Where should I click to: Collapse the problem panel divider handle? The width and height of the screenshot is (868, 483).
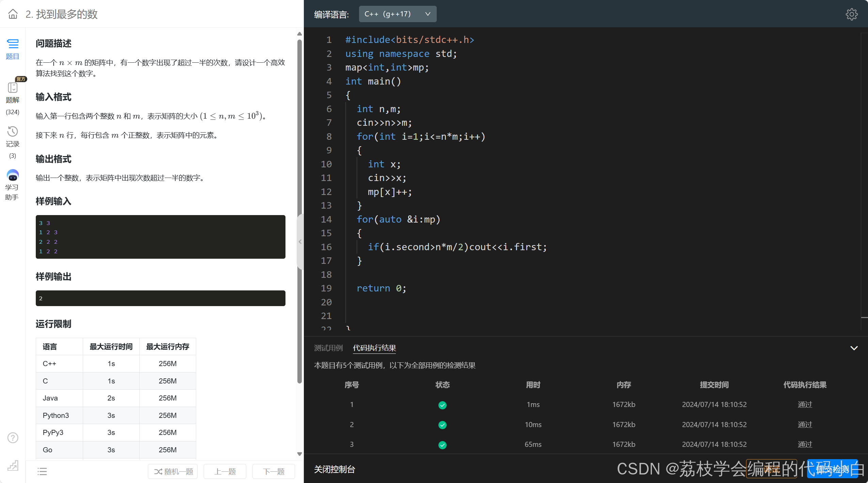coord(300,242)
